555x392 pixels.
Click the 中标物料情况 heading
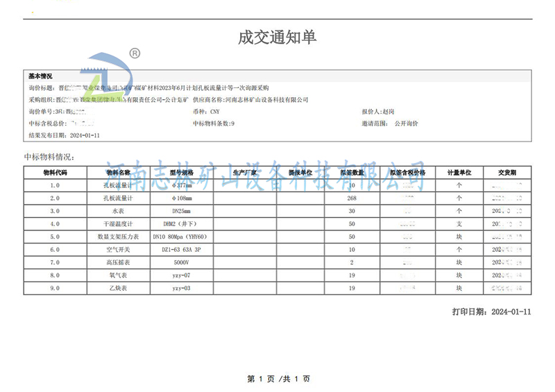tap(49, 157)
